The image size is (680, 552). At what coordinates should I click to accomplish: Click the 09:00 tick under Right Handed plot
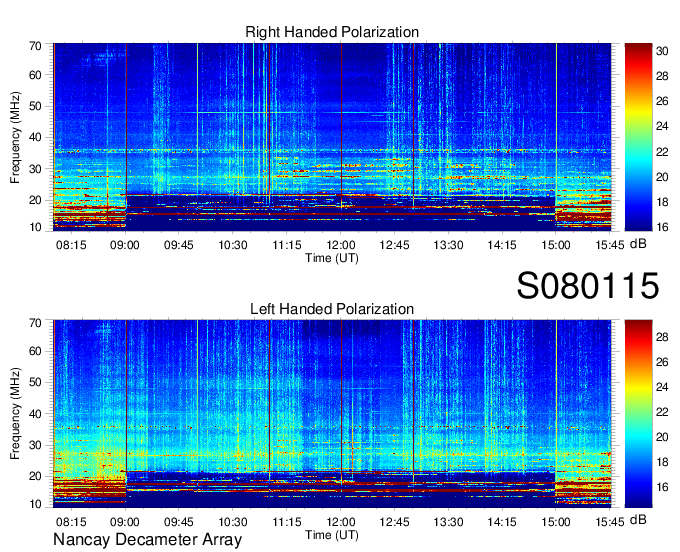click(x=125, y=245)
